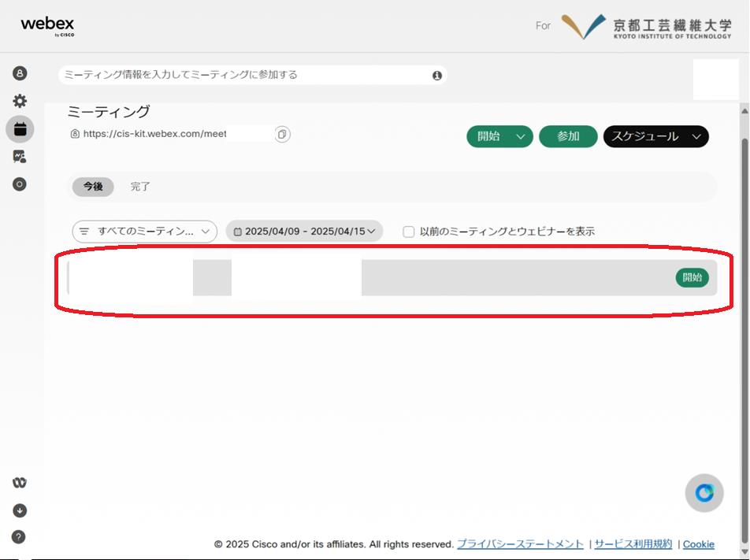Open the profile icon in sidebar
This screenshot has width=750, height=560.
pyautogui.click(x=20, y=73)
